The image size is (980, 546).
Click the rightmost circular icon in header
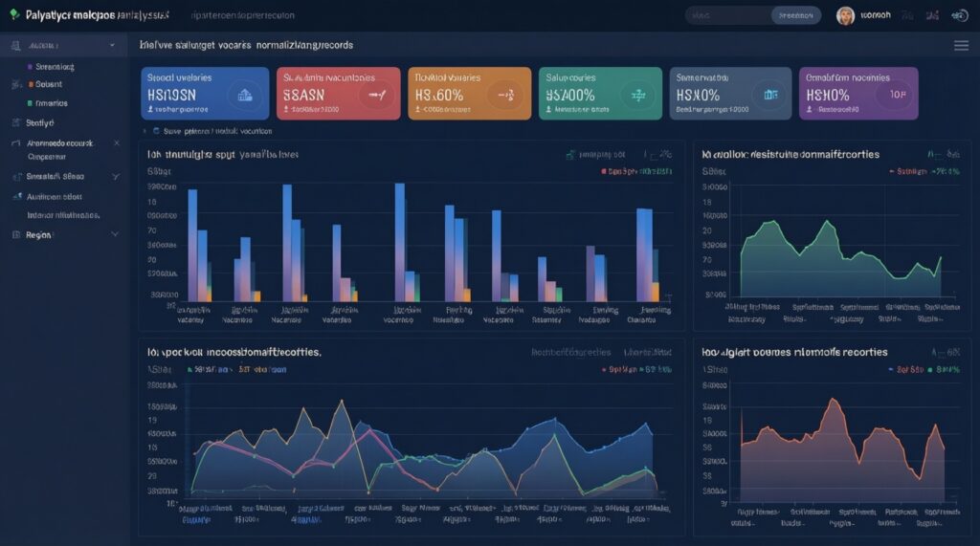click(x=960, y=15)
